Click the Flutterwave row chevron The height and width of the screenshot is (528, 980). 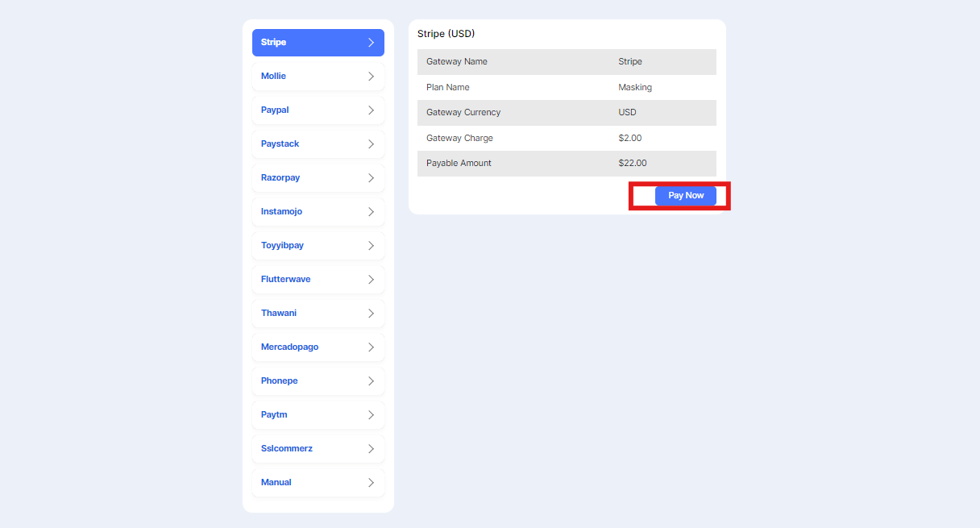point(371,280)
